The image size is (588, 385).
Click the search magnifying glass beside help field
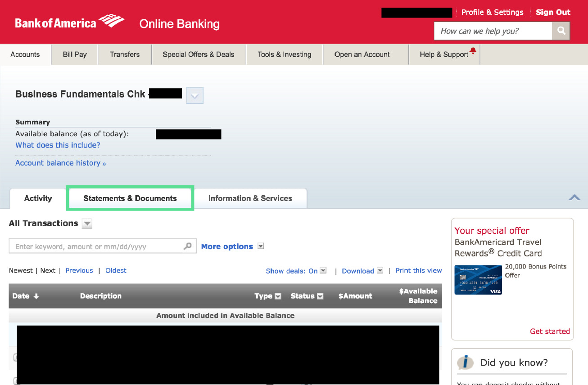click(561, 31)
